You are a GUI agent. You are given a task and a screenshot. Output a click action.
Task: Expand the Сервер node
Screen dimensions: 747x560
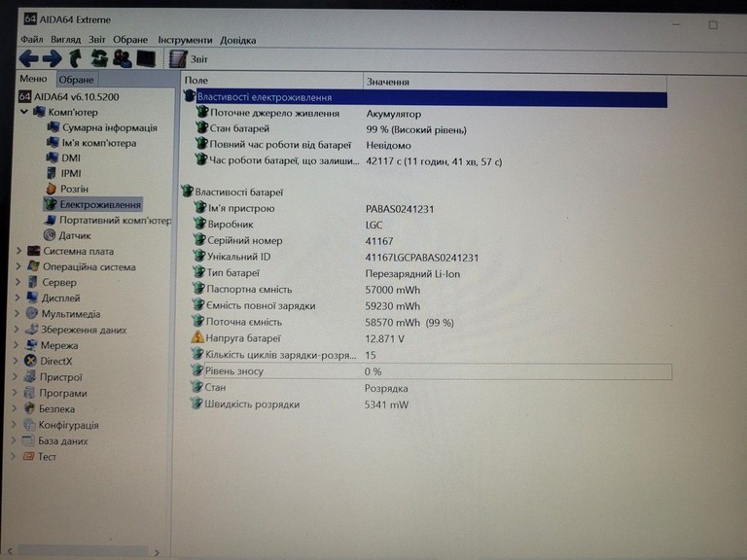tap(18, 282)
